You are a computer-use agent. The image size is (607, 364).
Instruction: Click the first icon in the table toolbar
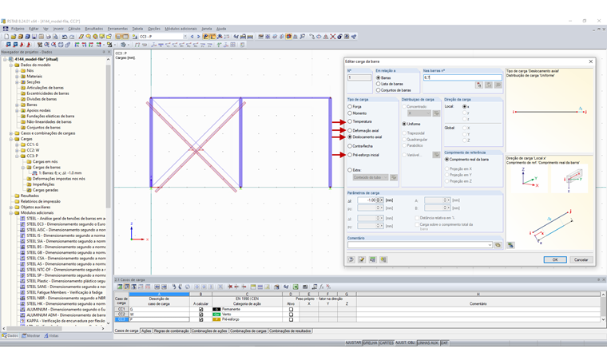coord(120,287)
